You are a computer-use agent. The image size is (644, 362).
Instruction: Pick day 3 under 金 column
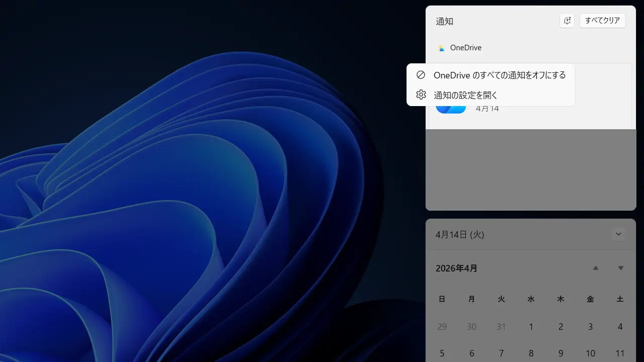click(590, 327)
